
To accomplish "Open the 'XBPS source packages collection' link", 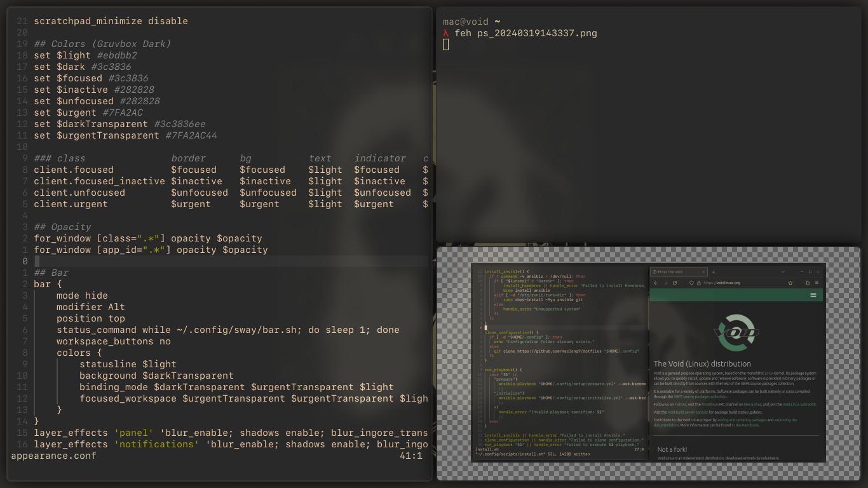I will click(x=700, y=396).
